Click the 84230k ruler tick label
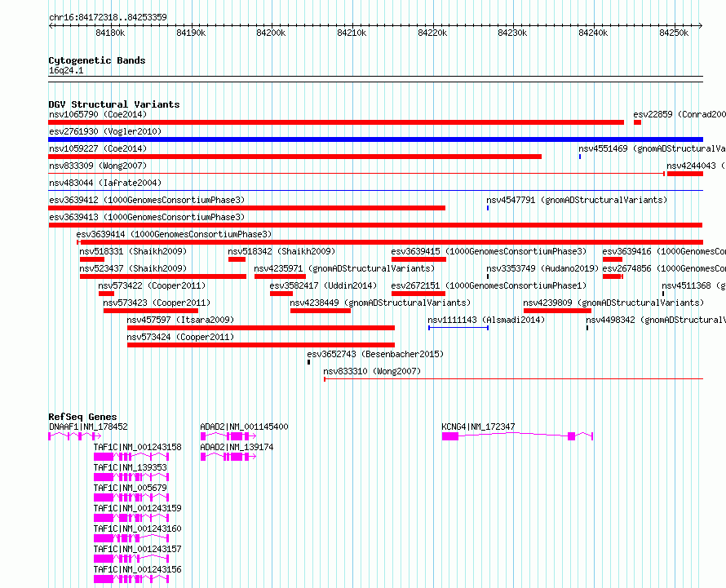The width and height of the screenshot is (726, 588). 512,33
